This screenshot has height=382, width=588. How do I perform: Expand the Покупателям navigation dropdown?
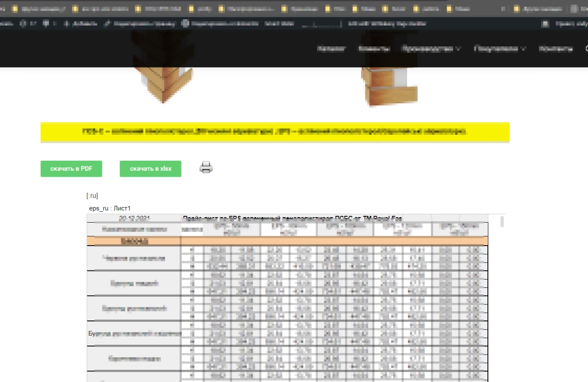pos(500,49)
